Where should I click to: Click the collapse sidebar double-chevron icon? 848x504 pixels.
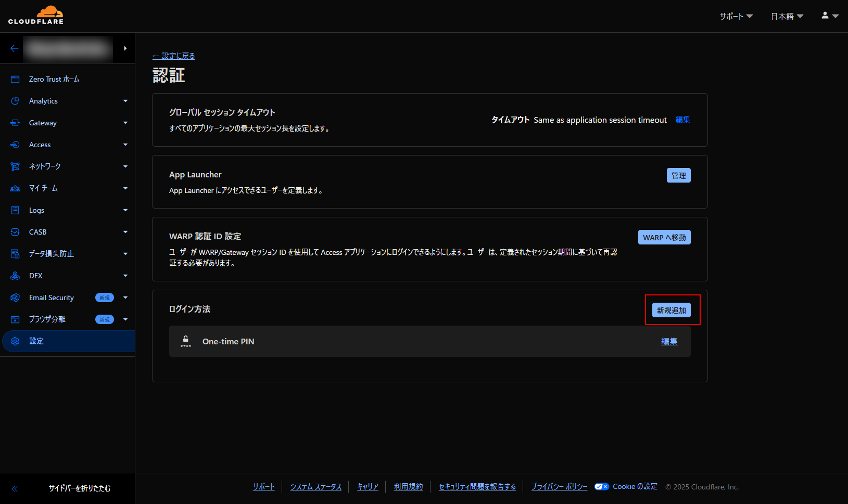tap(15, 488)
